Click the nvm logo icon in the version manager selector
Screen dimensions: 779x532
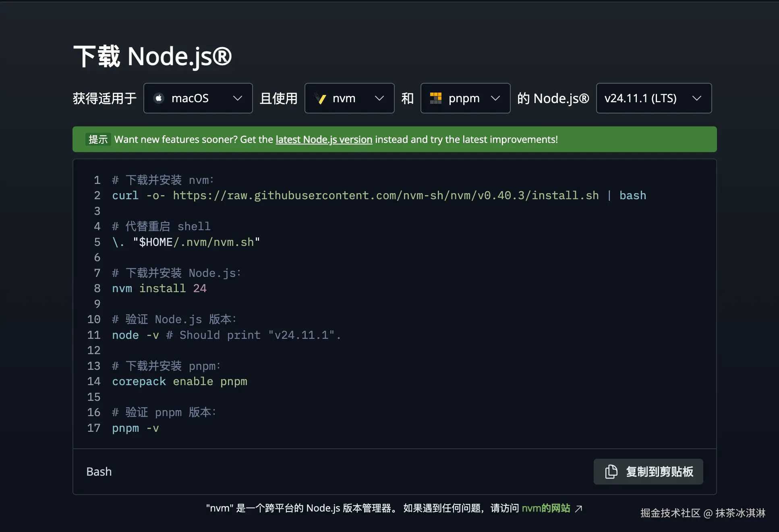click(321, 98)
